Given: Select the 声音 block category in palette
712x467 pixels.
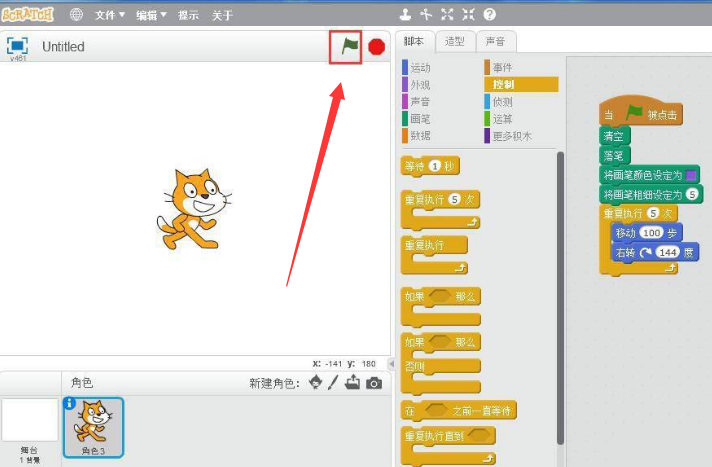Looking at the screenshot, I should (416, 102).
